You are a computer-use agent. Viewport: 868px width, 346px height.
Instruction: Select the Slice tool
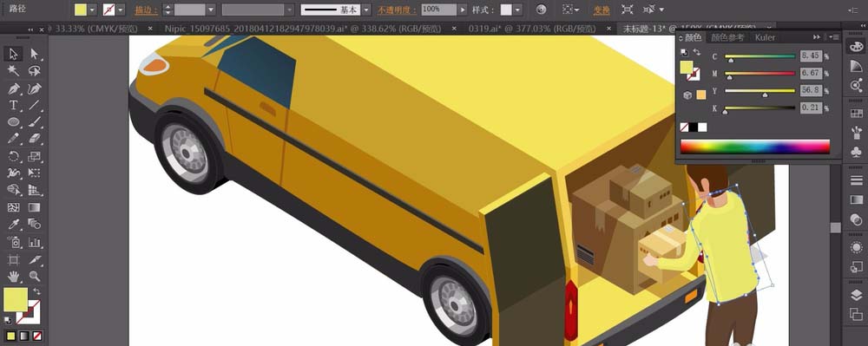click(x=35, y=259)
